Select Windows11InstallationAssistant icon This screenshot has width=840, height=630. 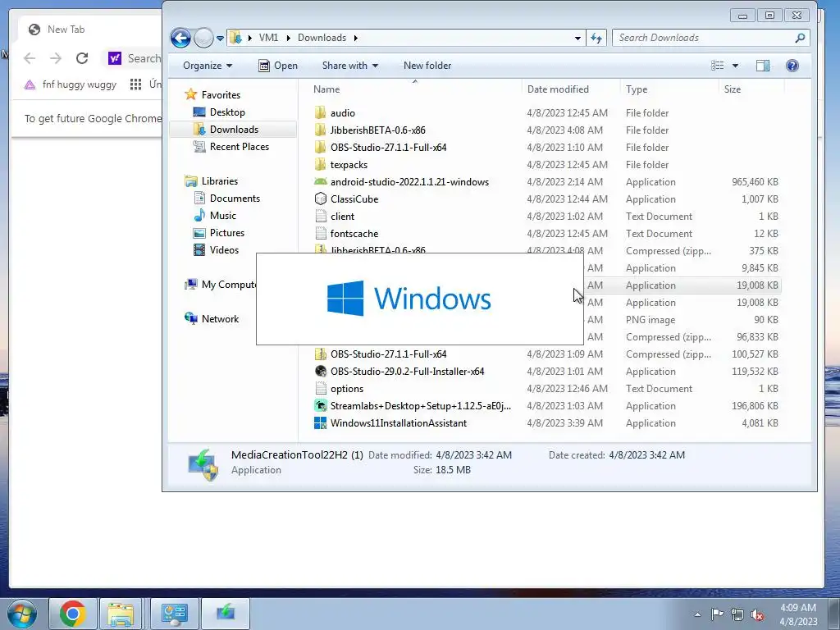click(x=321, y=422)
